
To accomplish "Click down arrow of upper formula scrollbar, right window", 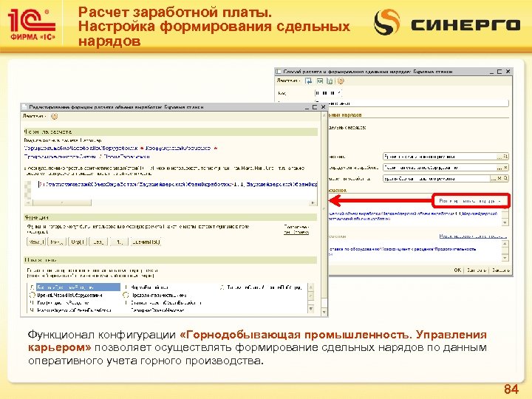I will (x=505, y=222).
